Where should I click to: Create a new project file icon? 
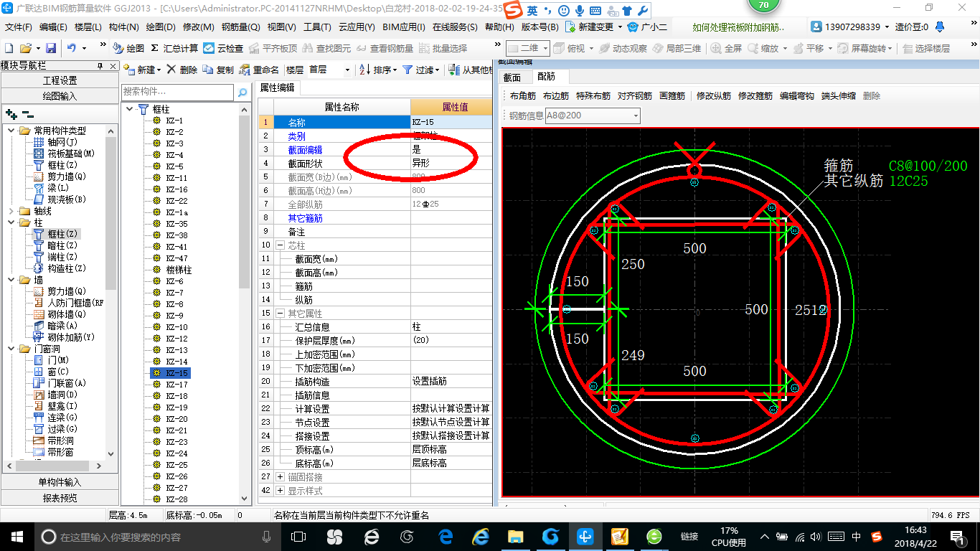pos(9,48)
